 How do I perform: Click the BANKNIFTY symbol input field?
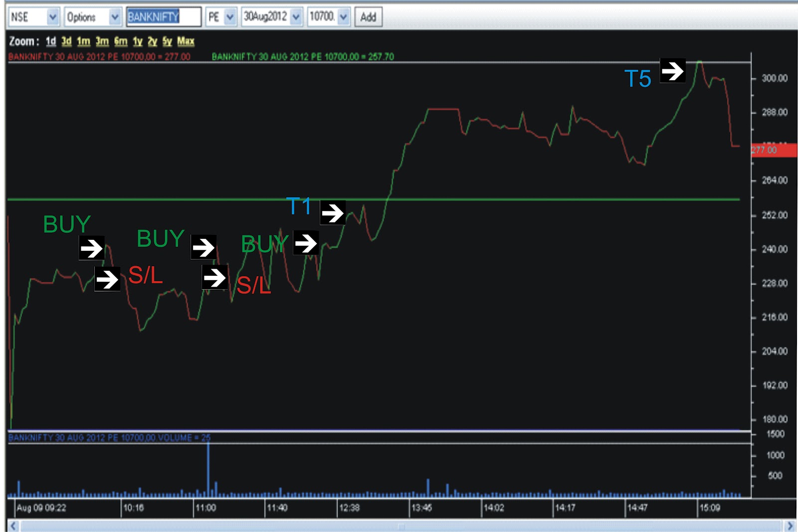[164, 17]
